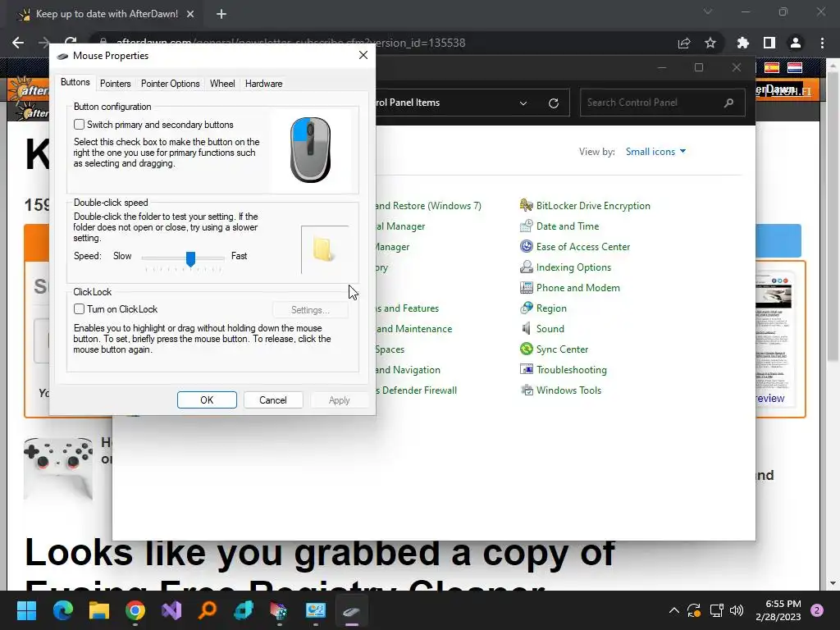Select the Wheel tab
Image resolution: width=840 pixels, height=630 pixels.
pos(222,84)
